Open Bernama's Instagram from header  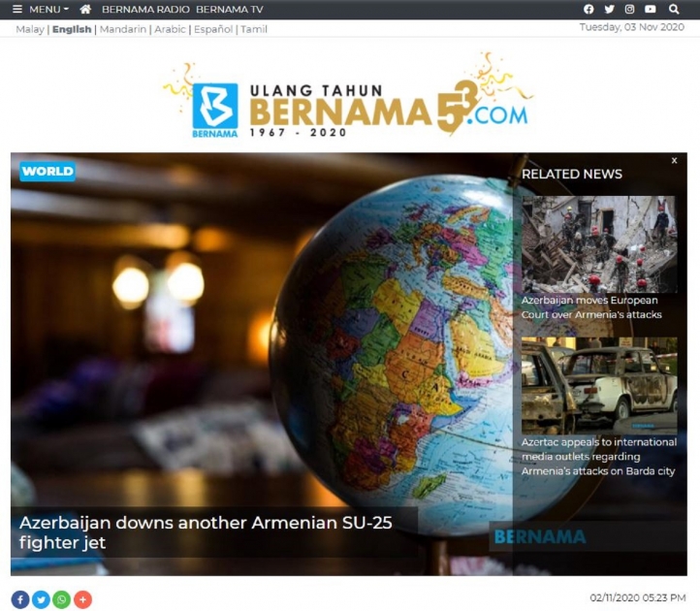(629, 9)
